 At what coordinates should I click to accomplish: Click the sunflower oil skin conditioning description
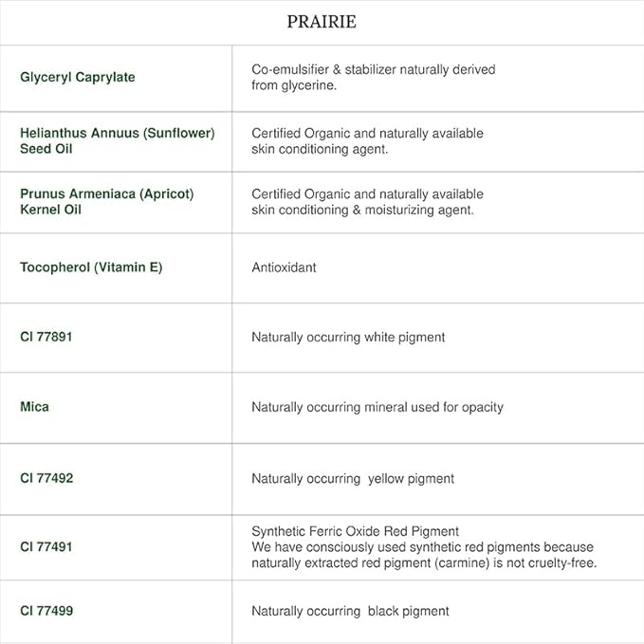(367, 141)
